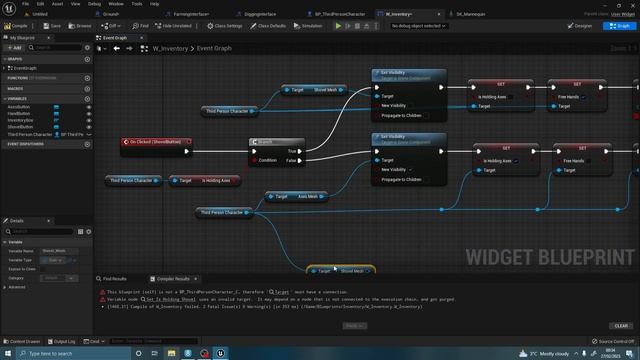The height and width of the screenshot is (360, 640).
Task: Toggle New Visibility on lower Set Visibility
Action: pos(411,170)
